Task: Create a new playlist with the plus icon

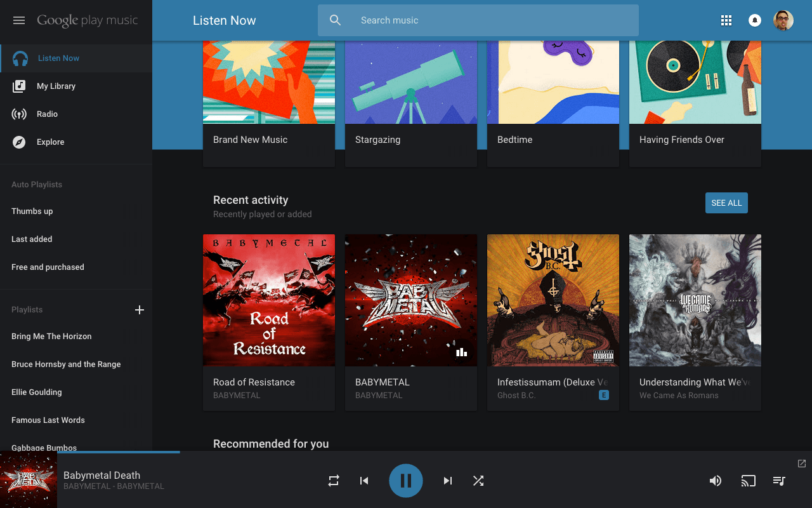Action: [x=139, y=310]
